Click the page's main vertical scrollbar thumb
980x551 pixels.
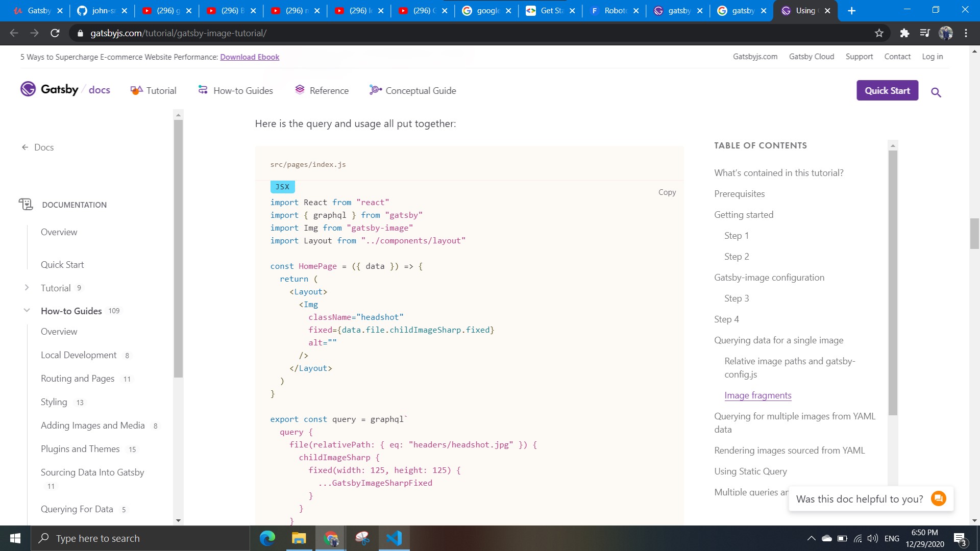(974, 233)
